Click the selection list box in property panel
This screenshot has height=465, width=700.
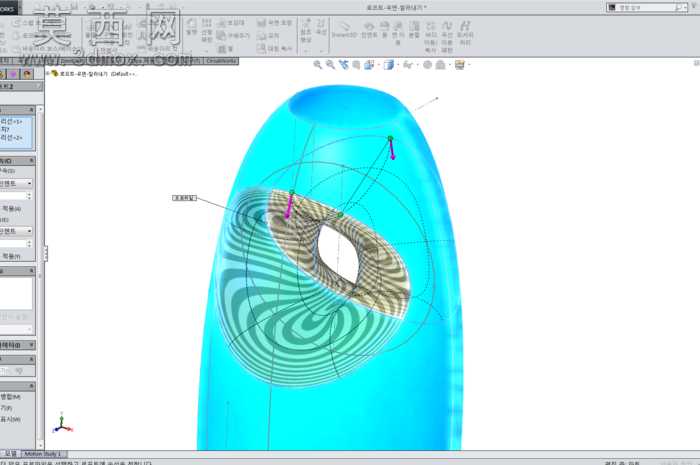coord(16,133)
